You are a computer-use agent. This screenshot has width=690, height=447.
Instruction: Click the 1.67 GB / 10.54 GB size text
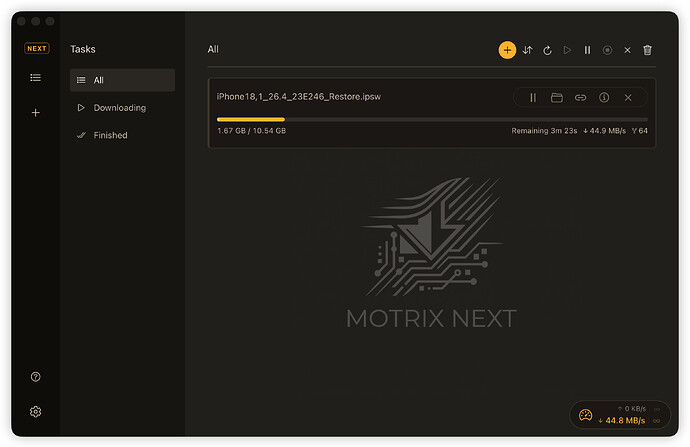pos(251,131)
